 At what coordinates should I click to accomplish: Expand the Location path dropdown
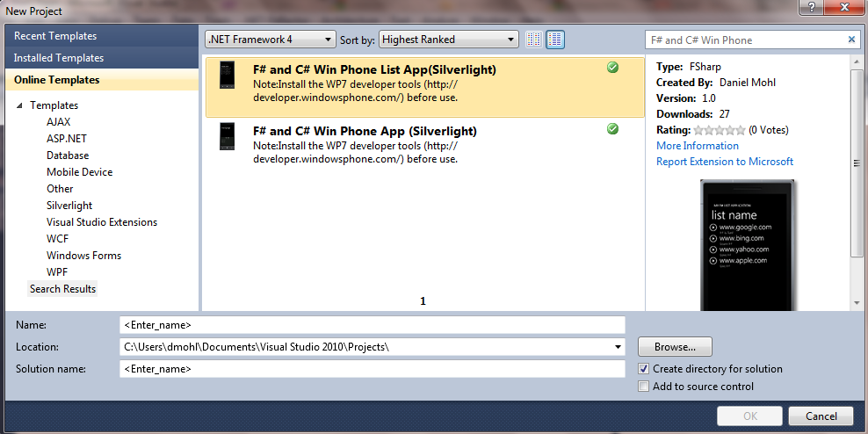[x=617, y=347]
